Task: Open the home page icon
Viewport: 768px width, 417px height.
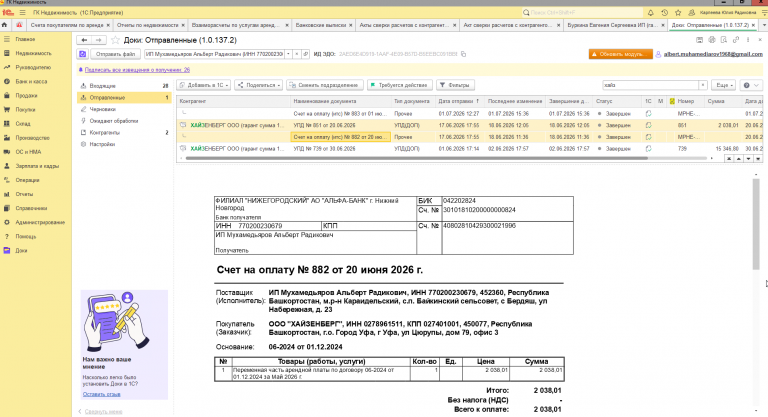Action: [4, 25]
